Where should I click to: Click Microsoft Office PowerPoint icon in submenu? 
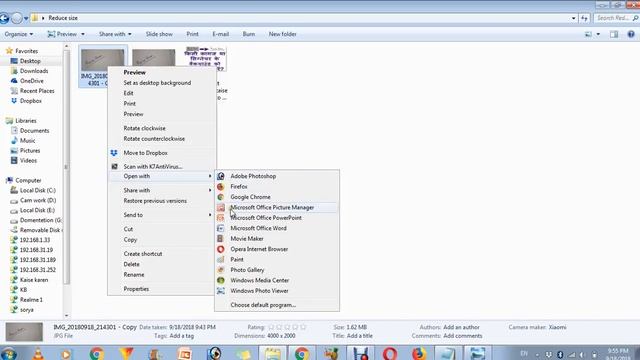coord(221,218)
